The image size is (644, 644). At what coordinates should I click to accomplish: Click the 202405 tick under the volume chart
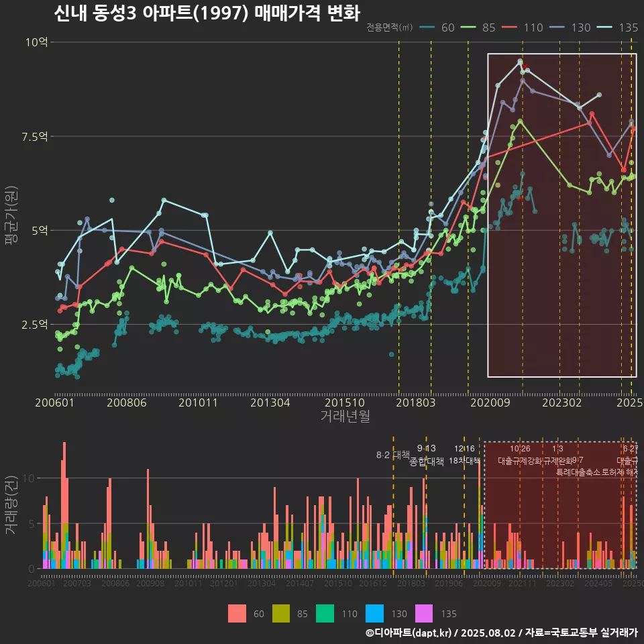click(x=598, y=583)
